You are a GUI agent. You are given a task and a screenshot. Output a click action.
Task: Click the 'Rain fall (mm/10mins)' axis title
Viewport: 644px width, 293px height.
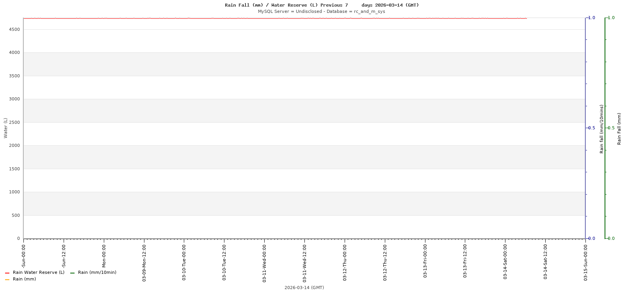(601, 129)
